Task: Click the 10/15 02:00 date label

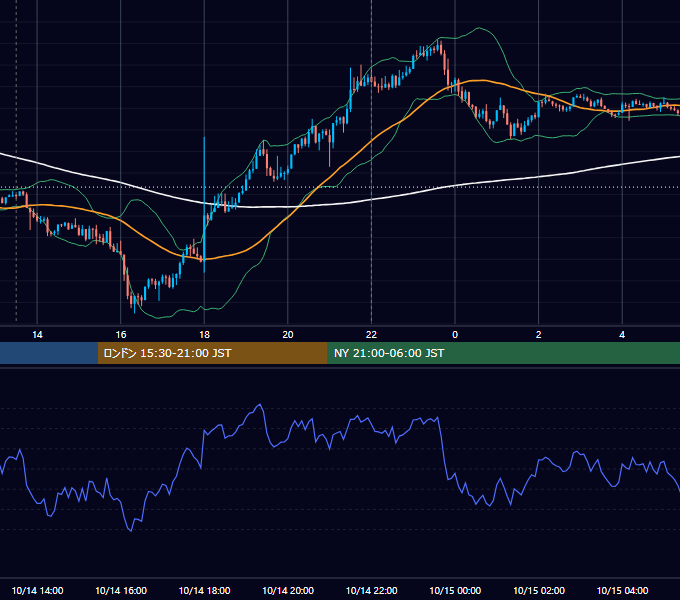Action: pos(539,590)
